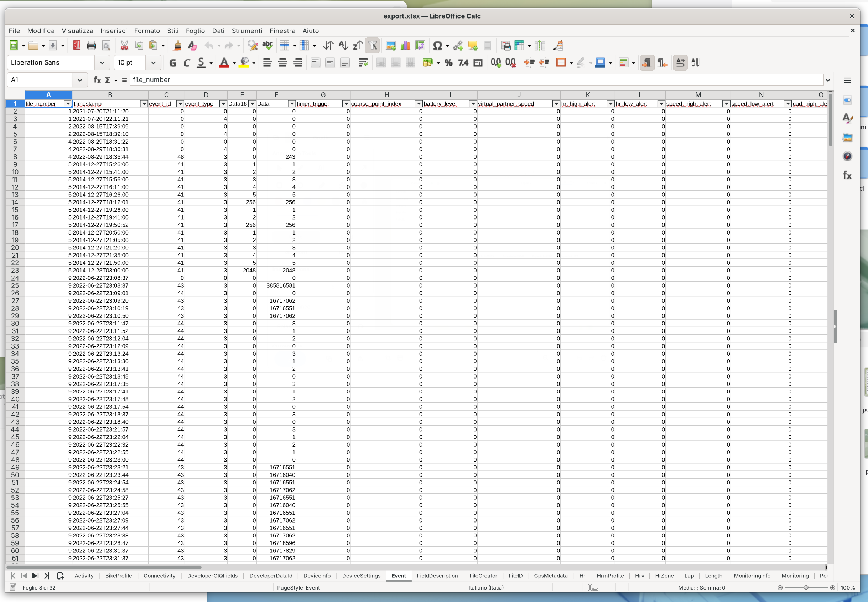Click the Insert chart icon

click(406, 46)
